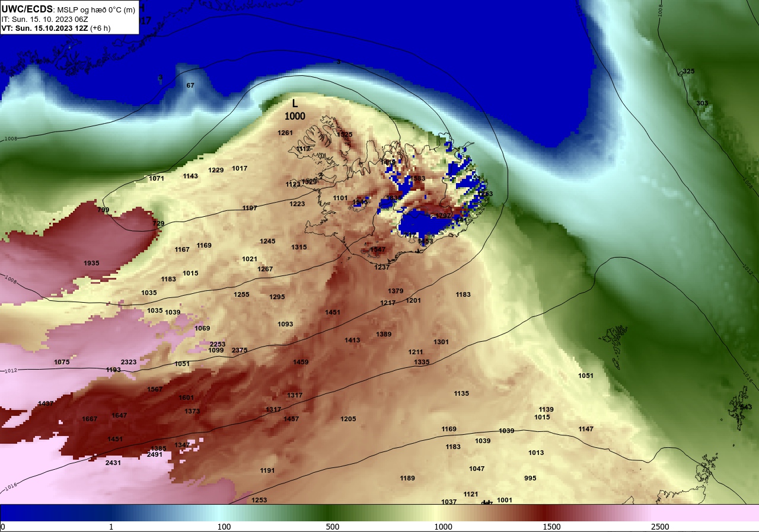Click the 1205 height value

click(348, 419)
